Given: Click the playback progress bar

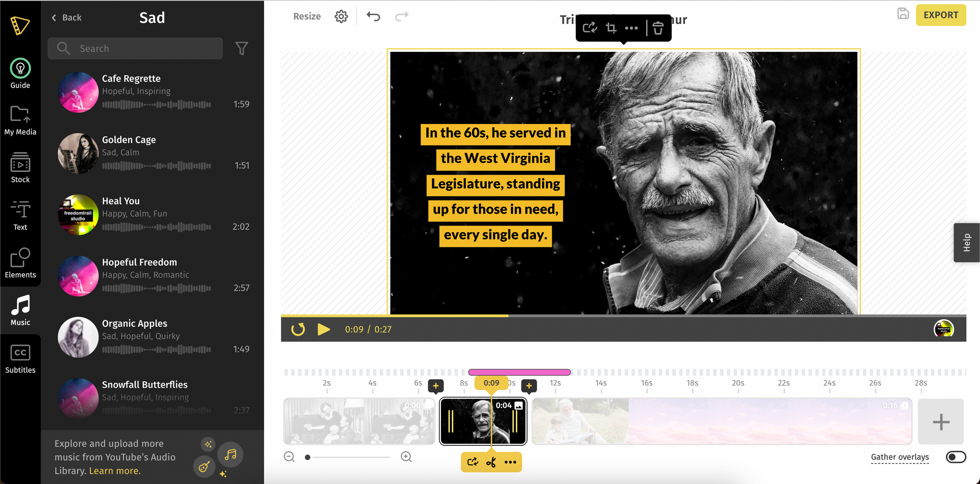Looking at the screenshot, I should (623, 316).
